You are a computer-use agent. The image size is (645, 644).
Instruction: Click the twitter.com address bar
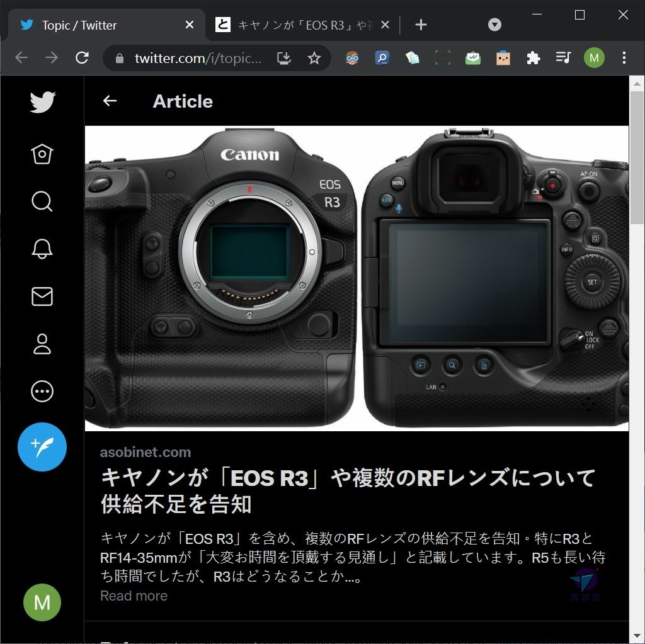click(x=197, y=58)
